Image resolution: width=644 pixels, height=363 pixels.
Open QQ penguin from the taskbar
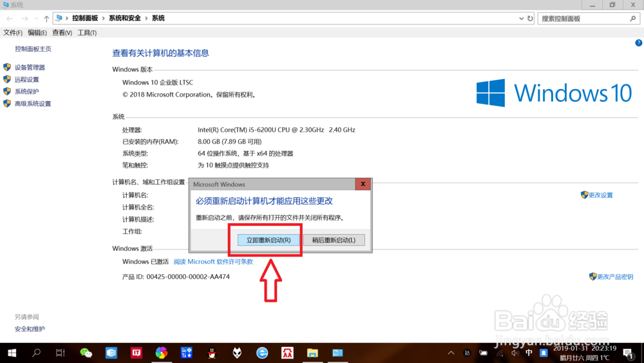212,353
